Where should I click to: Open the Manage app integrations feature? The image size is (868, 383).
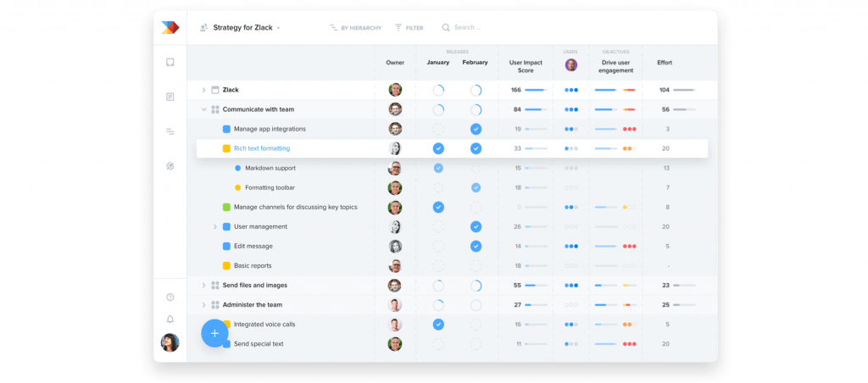tap(270, 129)
